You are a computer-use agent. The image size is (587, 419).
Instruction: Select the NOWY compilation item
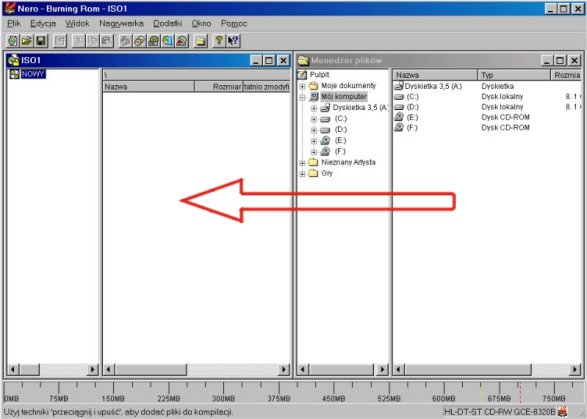pyautogui.click(x=33, y=74)
